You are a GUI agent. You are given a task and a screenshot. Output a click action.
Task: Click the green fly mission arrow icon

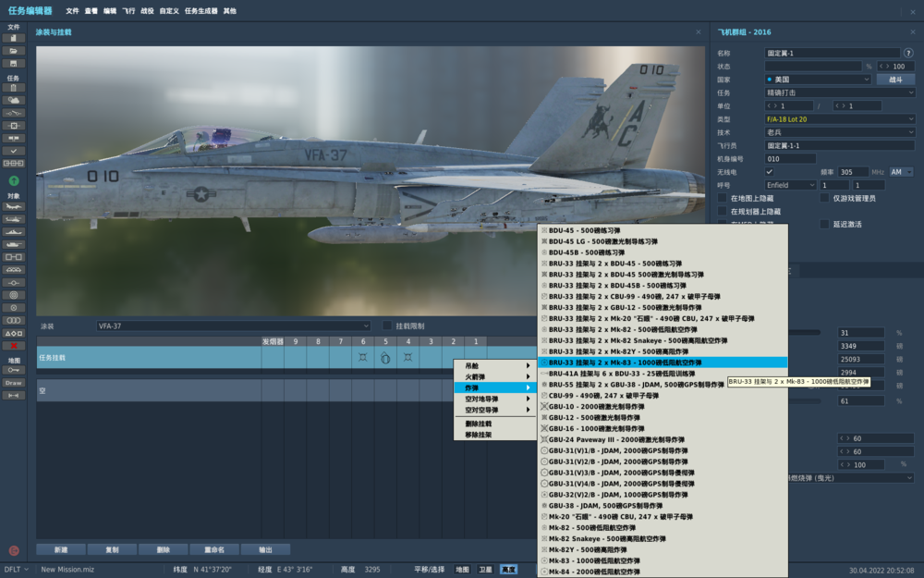pyautogui.click(x=14, y=180)
